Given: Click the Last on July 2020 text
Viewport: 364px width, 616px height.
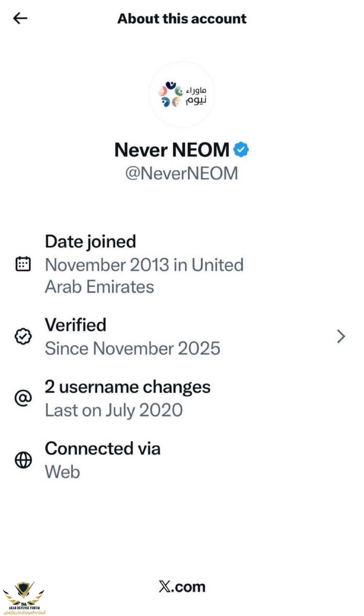Looking at the screenshot, I should (x=114, y=411).
